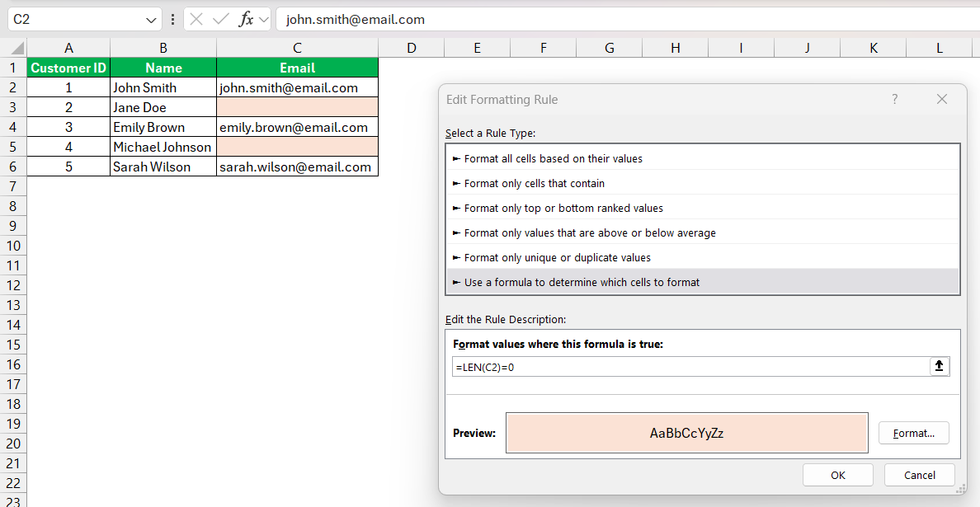Click the Help question mark in dialog
The width and height of the screenshot is (980, 507).
click(x=894, y=99)
